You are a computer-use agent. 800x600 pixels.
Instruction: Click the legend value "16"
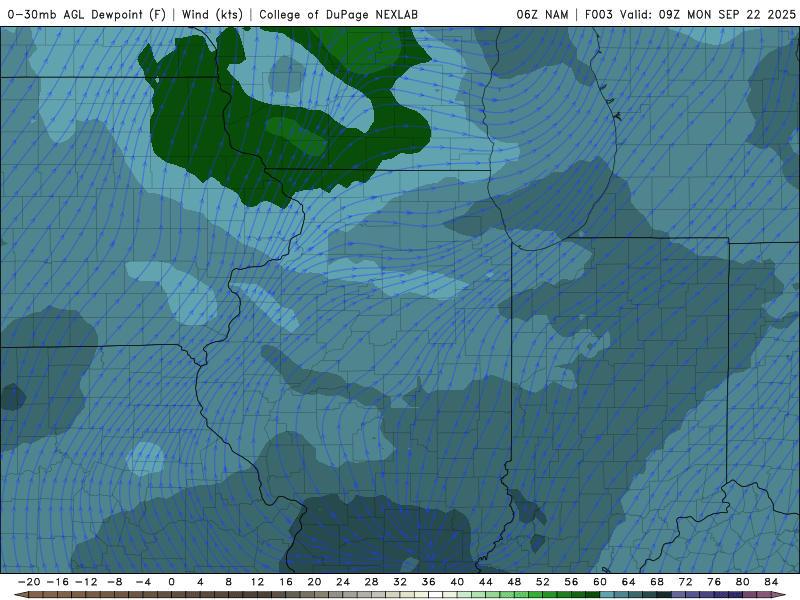click(x=286, y=582)
